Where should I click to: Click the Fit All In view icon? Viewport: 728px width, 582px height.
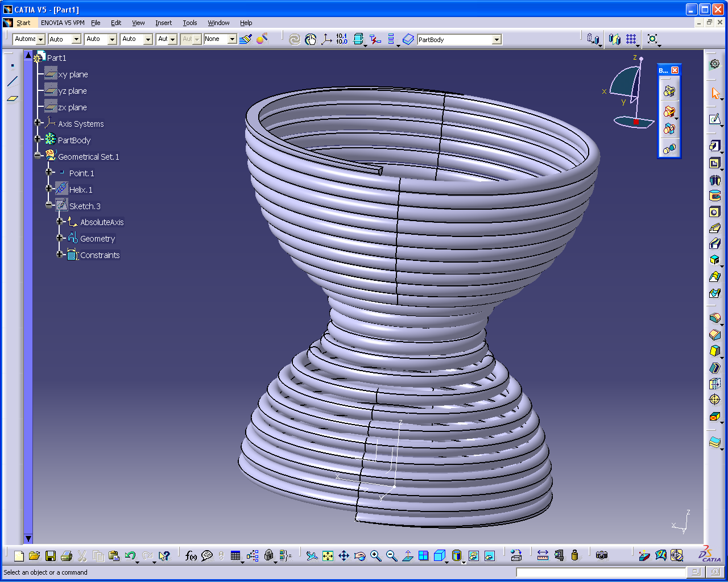(x=328, y=556)
